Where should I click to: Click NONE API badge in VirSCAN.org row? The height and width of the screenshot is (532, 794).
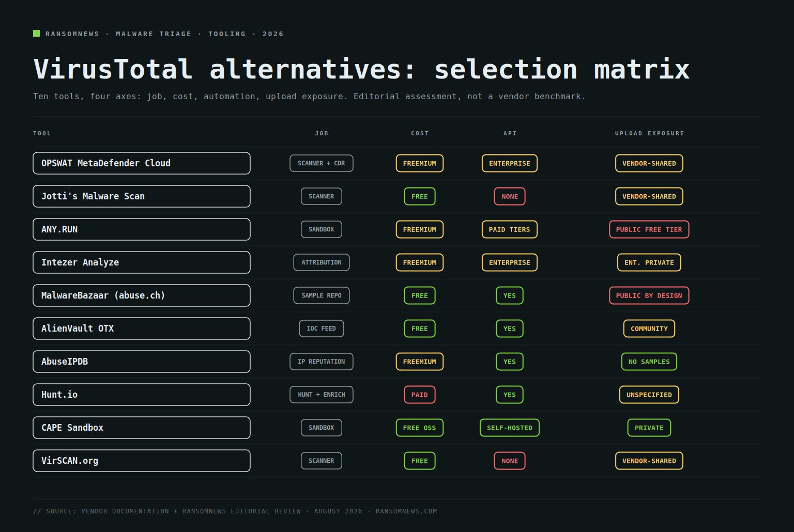(510, 461)
